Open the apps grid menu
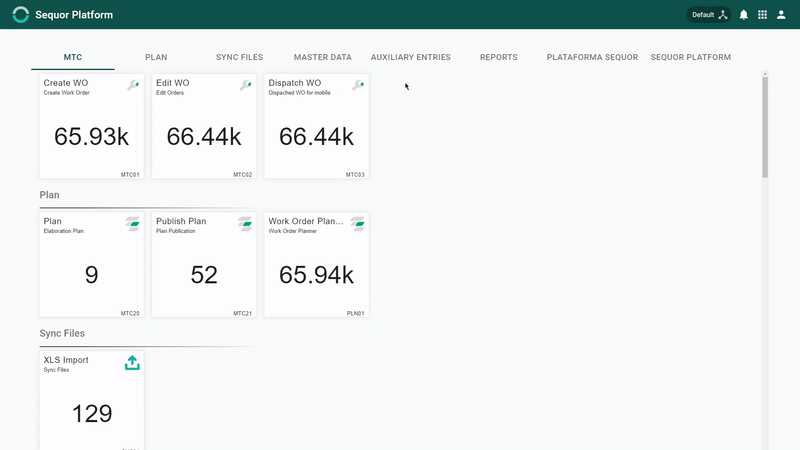800x450 pixels. click(x=762, y=15)
